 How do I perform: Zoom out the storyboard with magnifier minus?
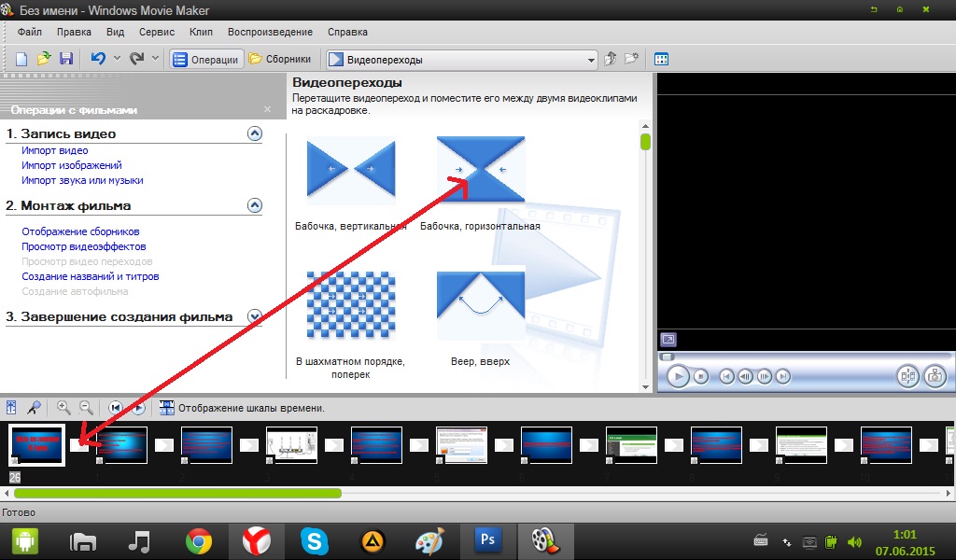[86, 408]
